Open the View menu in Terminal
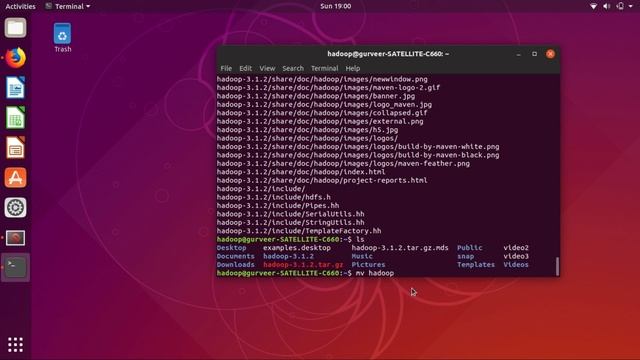This screenshot has height=360, width=640. tap(267, 68)
